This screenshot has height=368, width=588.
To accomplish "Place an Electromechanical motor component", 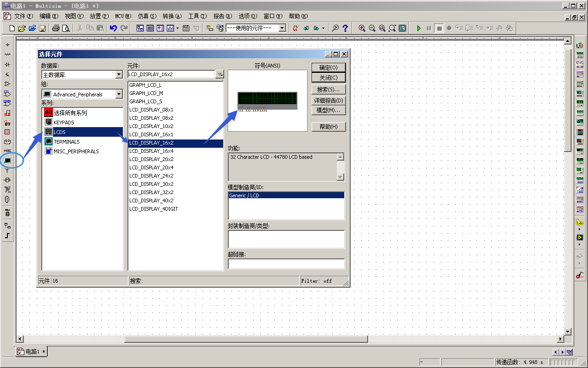I will (x=7, y=180).
